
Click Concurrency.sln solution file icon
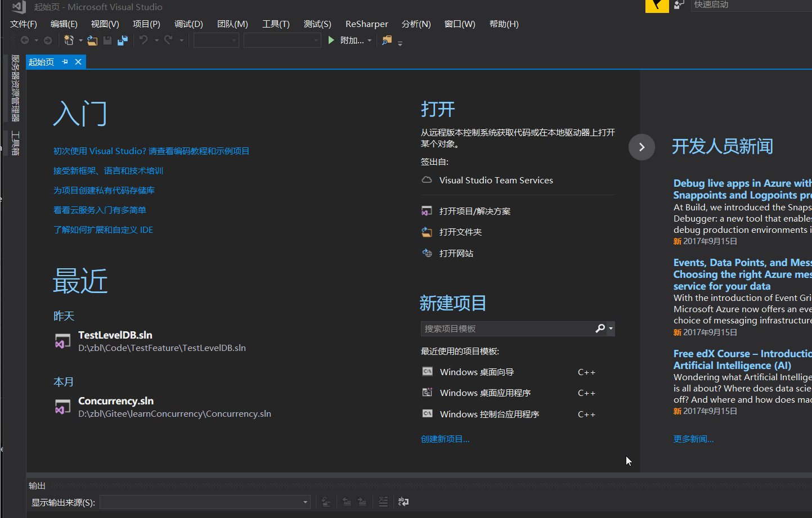point(62,407)
